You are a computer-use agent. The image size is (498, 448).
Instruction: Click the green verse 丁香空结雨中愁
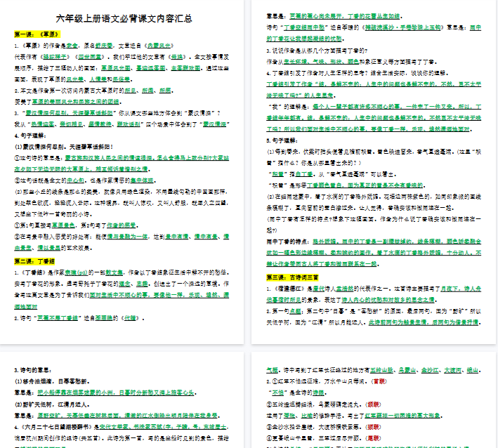[x=304, y=27]
